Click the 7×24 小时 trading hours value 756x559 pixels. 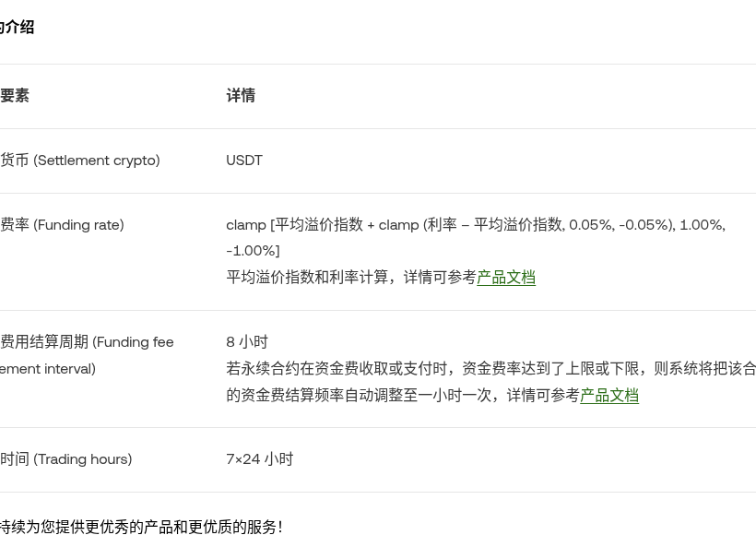tap(259, 459)
